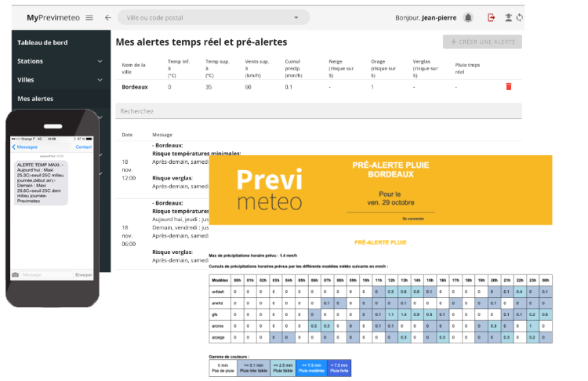Open the MyPrevimeteo hamburger menu
The width and height of the screenshot is (588, 381).
89,17
